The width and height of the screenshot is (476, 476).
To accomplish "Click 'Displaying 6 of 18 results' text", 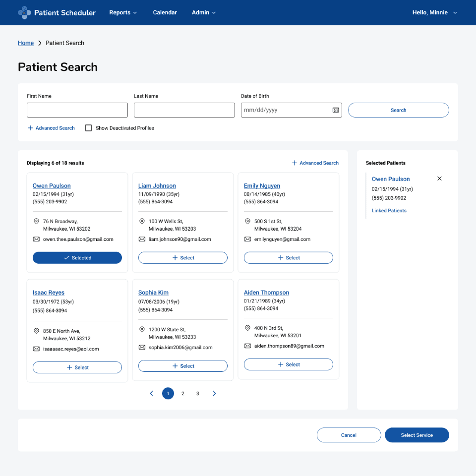I will [x=55, y=163].
